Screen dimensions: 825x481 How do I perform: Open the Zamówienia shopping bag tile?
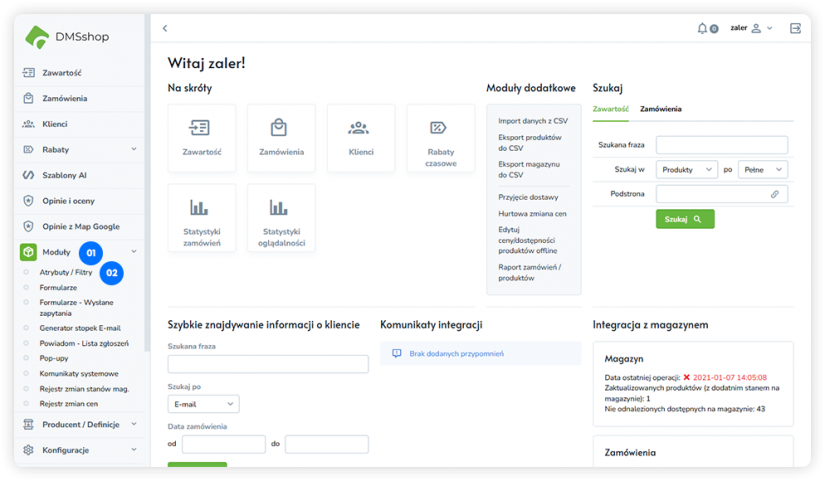pyautogui.click(x=281, y=138)
